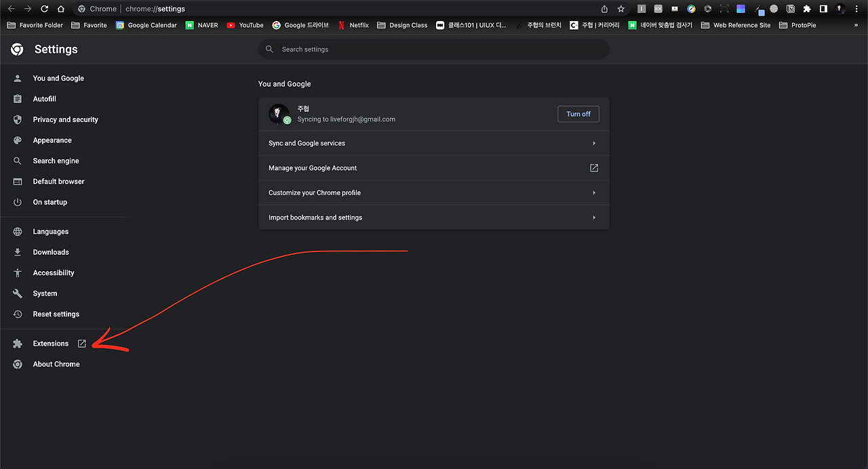The height and width of the screenshot is (469, 868).
Task: Click the profile picture next to 주협
Action: click(279, 114)
